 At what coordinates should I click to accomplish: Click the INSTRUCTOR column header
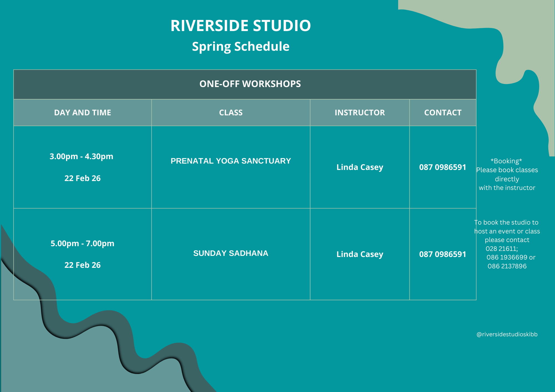click(360, 113)
